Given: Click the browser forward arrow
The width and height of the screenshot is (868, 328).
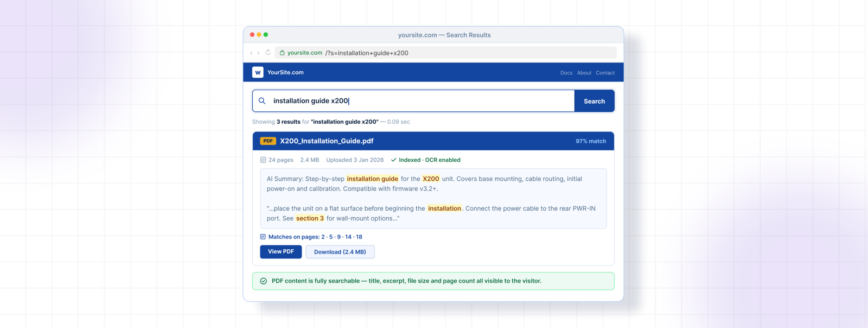Looking at the screenshot, I should [x=258, y=53].
